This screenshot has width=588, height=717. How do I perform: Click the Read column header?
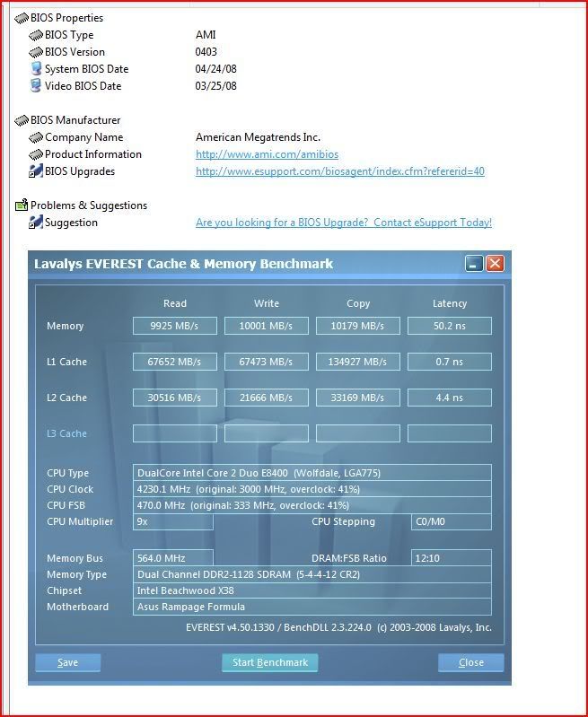[175, 303]
